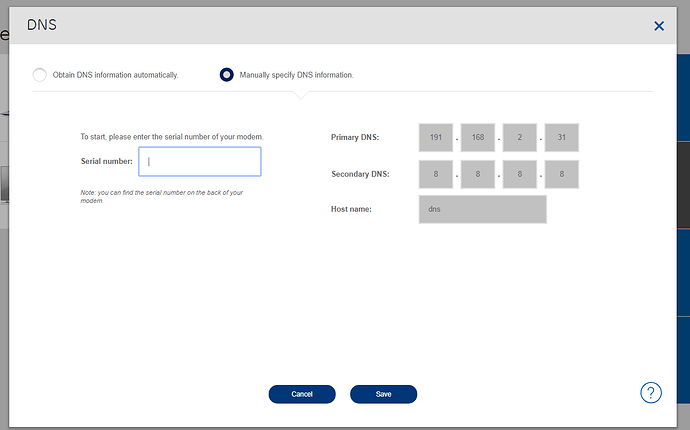Click the third Primary DNS octet showing 2

[x=520, y=137]
